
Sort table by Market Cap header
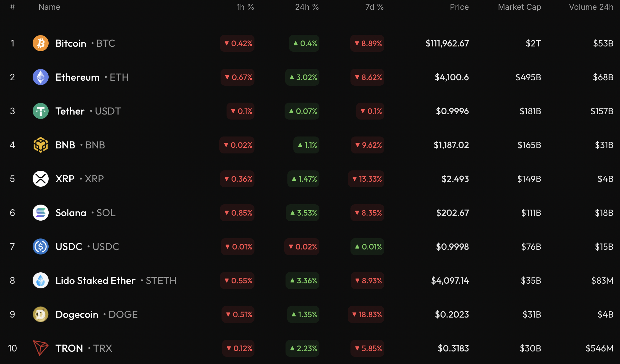click(x=519, y=7)
